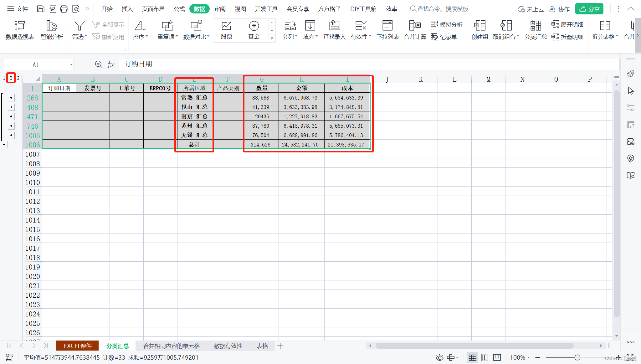Screen dimensions: 641x364
Task: Adjust the zoom slider handle
Action: (x=577, y=357)
